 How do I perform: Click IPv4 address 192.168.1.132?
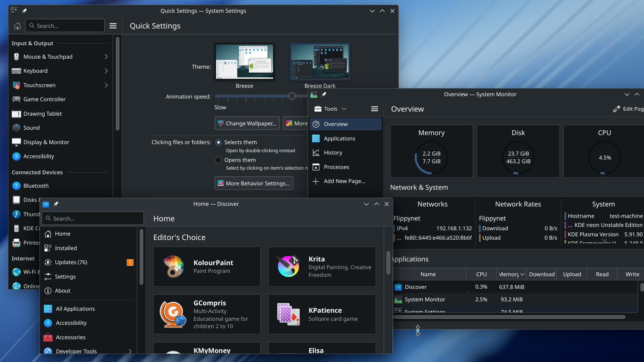(454, 229)
